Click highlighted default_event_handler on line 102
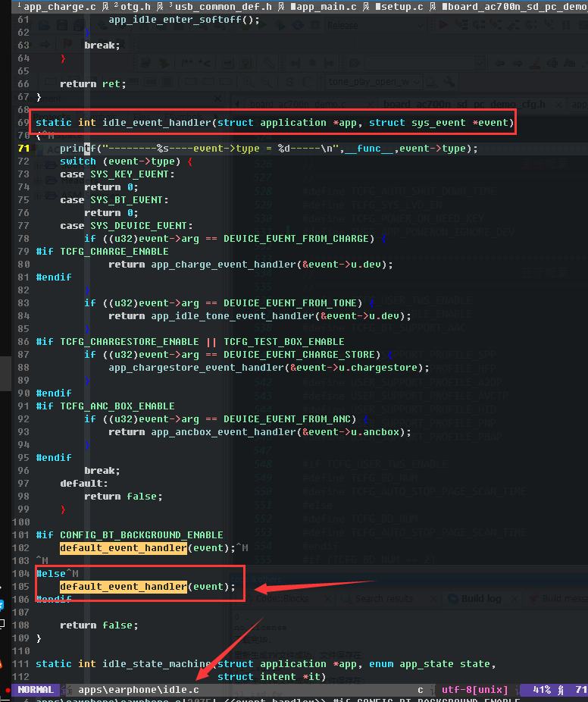The width and height of the screenshot is (588, 702). tap(123, 548)
